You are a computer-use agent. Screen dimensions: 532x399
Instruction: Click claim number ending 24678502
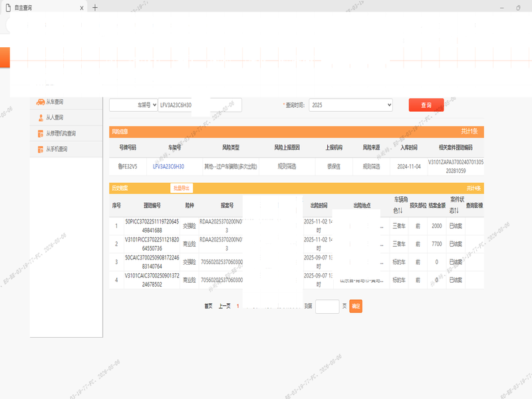pyautogui.click(x=152, y=280)
